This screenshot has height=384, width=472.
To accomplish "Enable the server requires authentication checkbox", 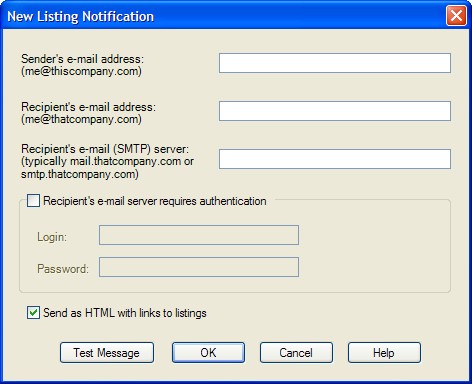I will [x=33, y=201].
